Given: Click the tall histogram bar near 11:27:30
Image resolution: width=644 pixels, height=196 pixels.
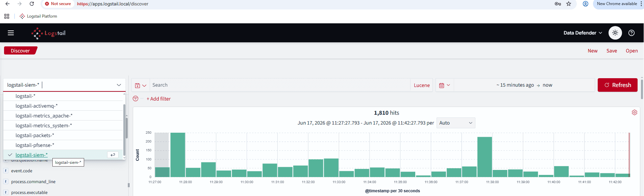Looking at the screenshot, I should pos(178,155).
